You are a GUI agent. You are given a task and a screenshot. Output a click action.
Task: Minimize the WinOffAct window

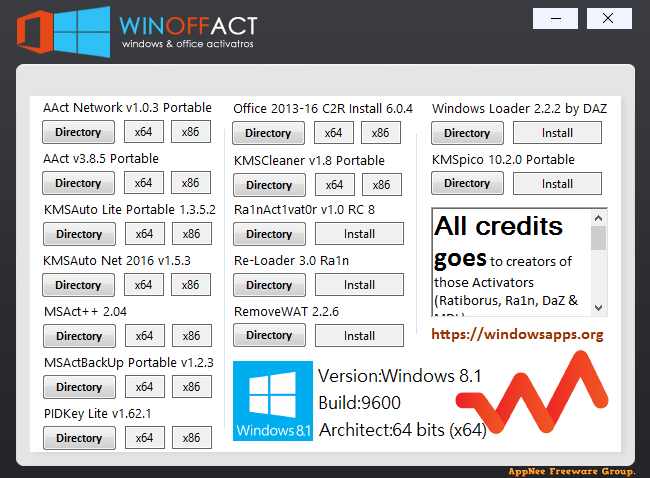[x=555, y=19]
